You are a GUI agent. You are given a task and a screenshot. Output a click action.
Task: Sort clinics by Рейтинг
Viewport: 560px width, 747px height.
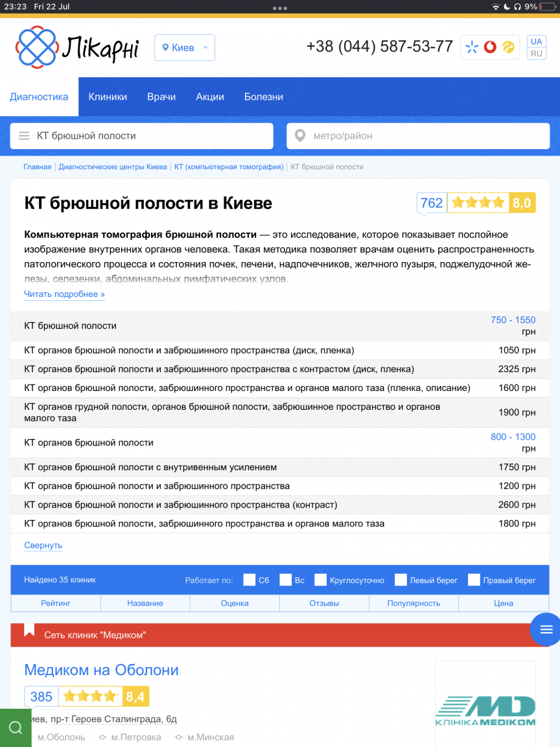pyautogui.click(x=56, y=603)
